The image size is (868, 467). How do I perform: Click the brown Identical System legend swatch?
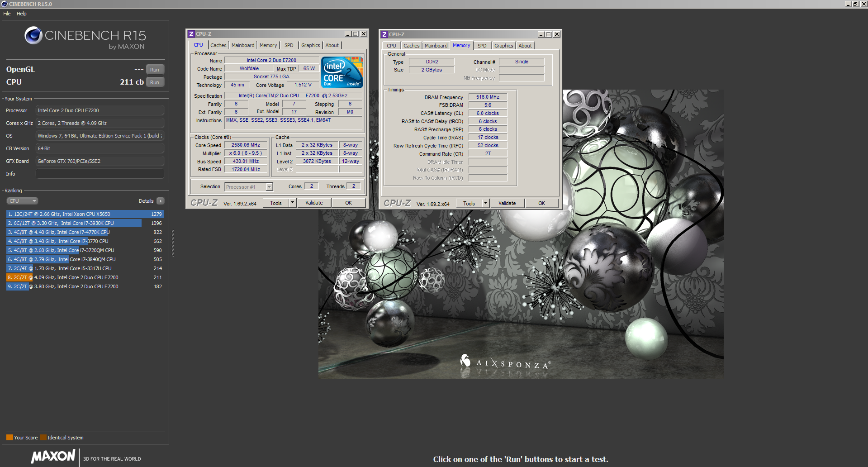(43, 438)
